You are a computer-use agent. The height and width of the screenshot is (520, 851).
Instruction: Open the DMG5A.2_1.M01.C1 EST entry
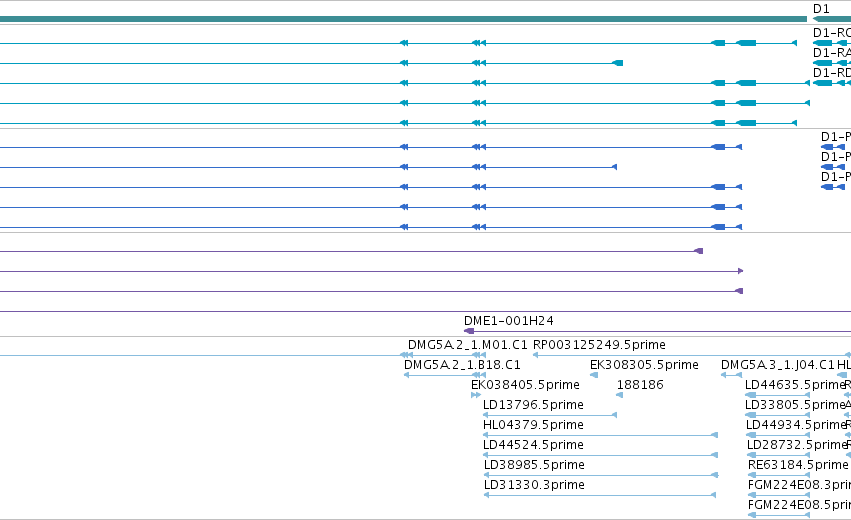tap(467, 345)
